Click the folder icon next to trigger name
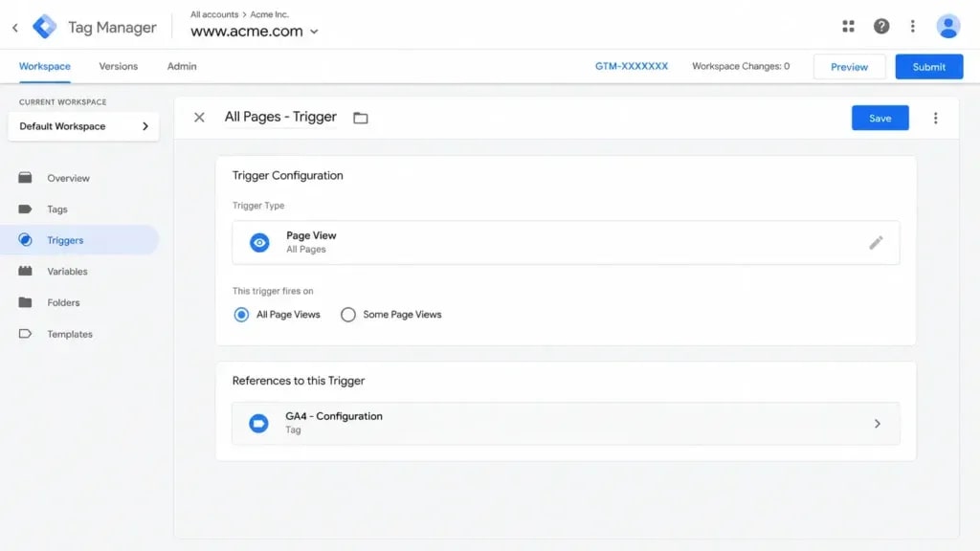Image resolution: width=980 pixels, height=551 pixels. pyautogui.click(x=361, y=118)
